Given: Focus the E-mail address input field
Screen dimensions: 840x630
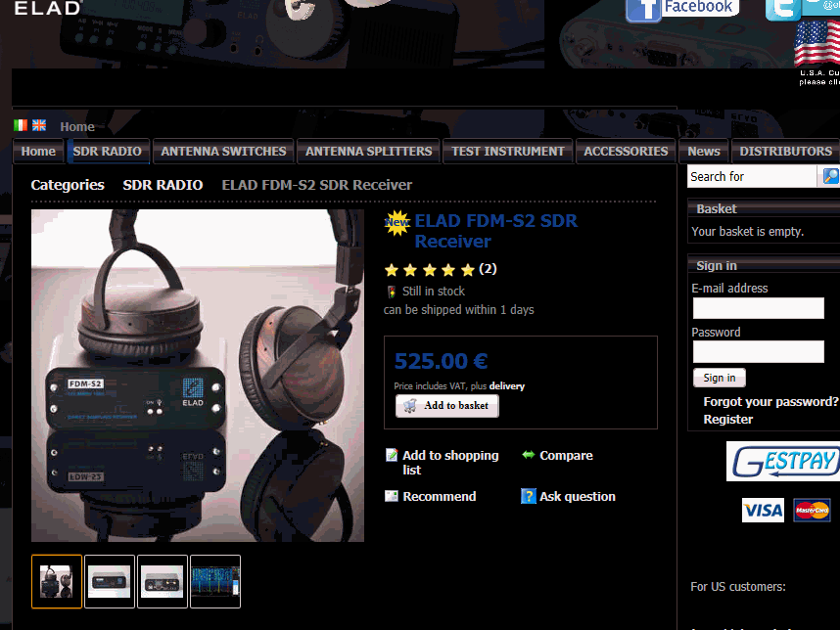Looking at the screenshot, I should [x=758, y=308].
